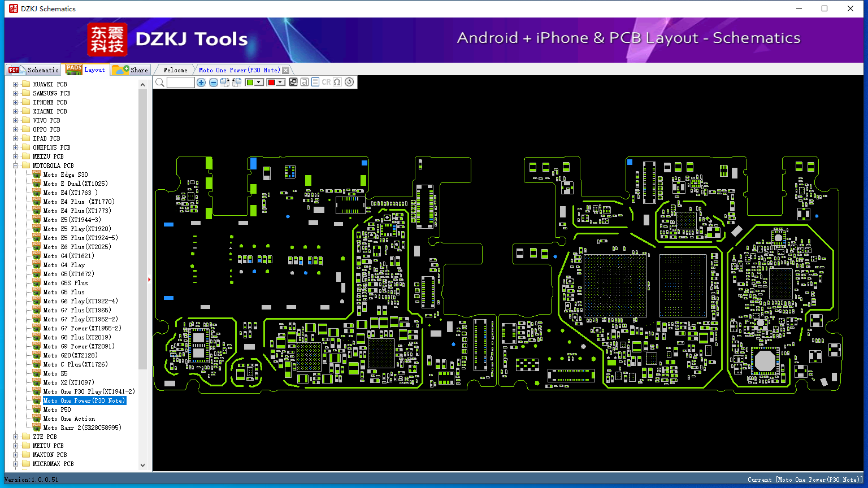This screenshot has height=488, width=868.
Task: Click the Moto X2(XT1097) file icon
Action: click(x=37, y=382)
